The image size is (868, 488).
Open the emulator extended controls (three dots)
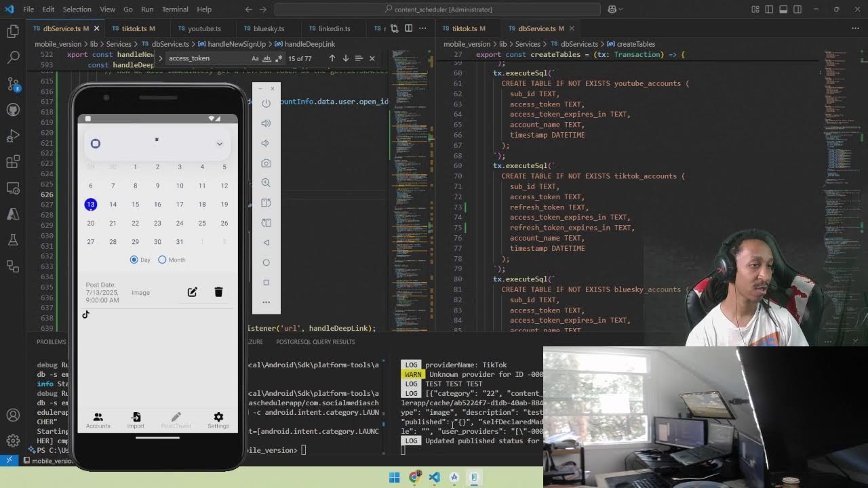(266, 302)
